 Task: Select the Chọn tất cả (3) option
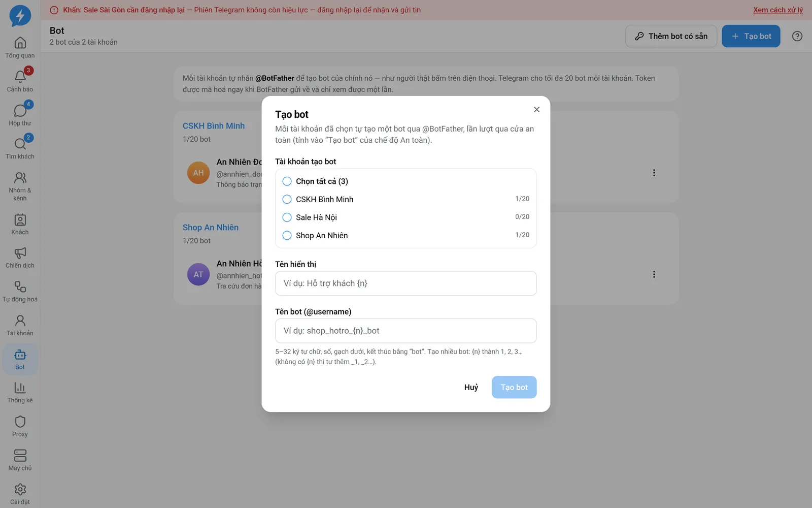pos(405,181)
